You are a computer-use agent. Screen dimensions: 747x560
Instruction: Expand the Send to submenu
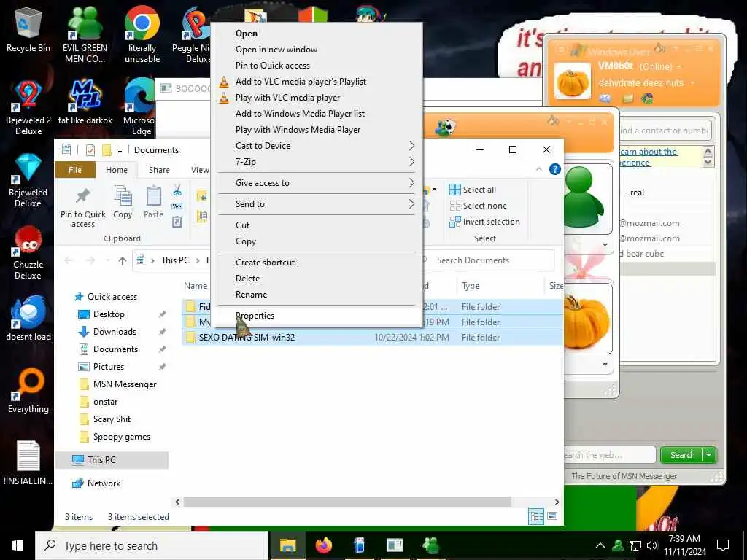click(x=317, y=204)
